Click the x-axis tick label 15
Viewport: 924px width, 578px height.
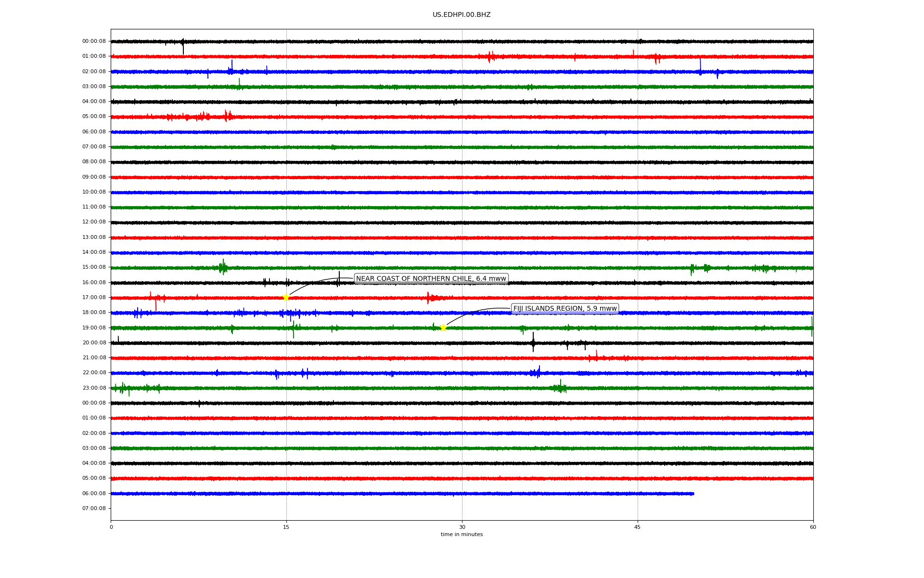click(x=286, y=527)
